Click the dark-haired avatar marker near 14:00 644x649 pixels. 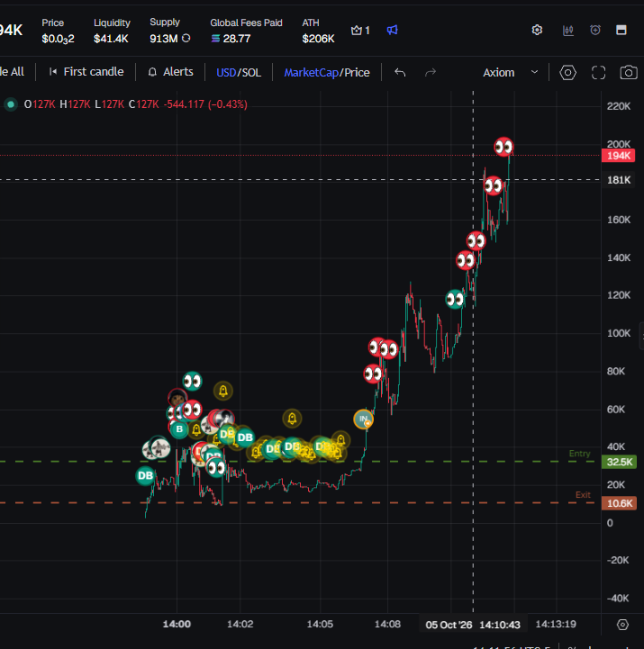[x=177, y=398]
